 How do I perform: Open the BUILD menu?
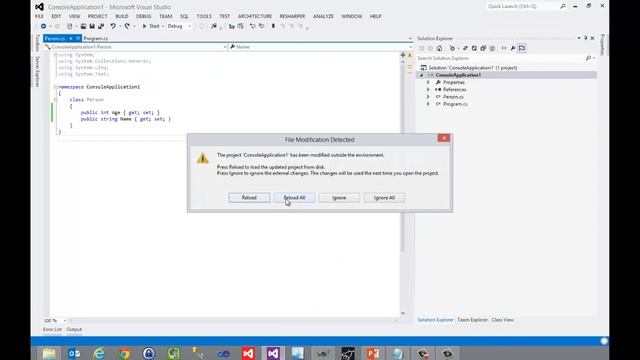point(122,16)
